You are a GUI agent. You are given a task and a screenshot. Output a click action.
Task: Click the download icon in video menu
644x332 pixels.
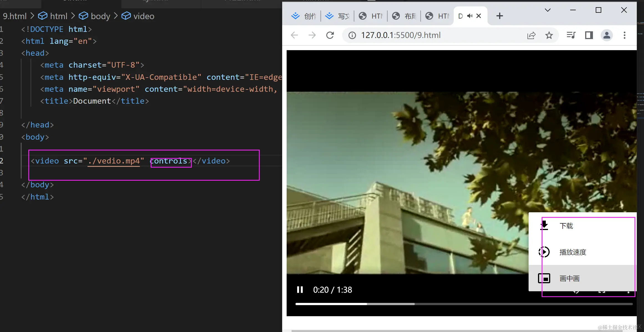tap(544, 226)
